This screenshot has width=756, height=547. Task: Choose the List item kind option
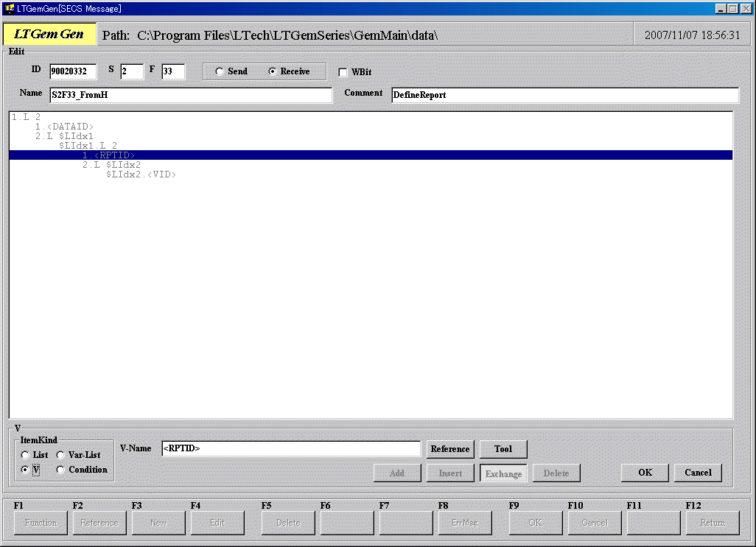pos(26,455)
